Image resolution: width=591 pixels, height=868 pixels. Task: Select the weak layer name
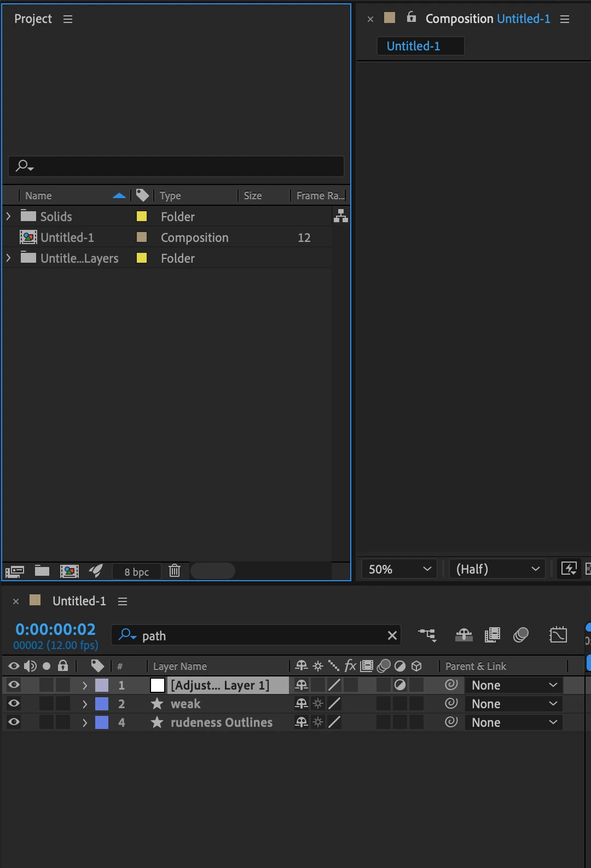click(186, 704)
